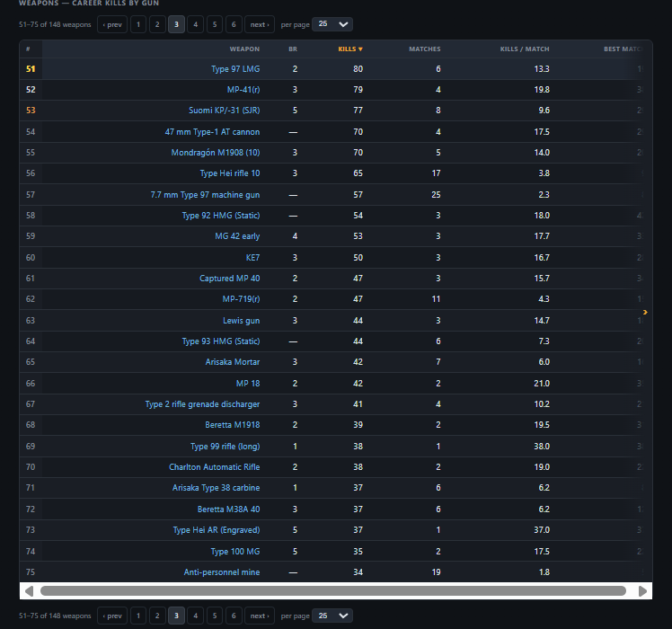The image size is (672, 629).
Task: Go to page 6 using the pagination below the table
Action: [x=234, y=616]
